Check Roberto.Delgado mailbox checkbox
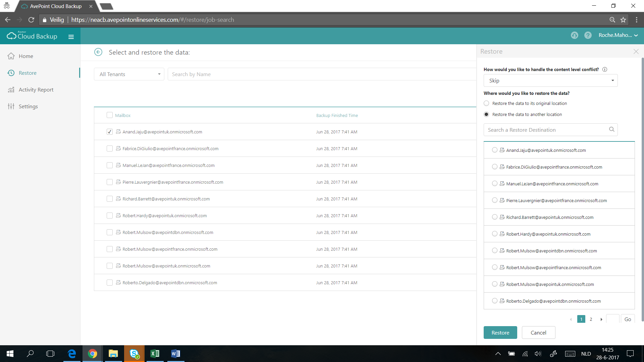Image resolution: width=644 pixels, height=362 pixels. 109,283
